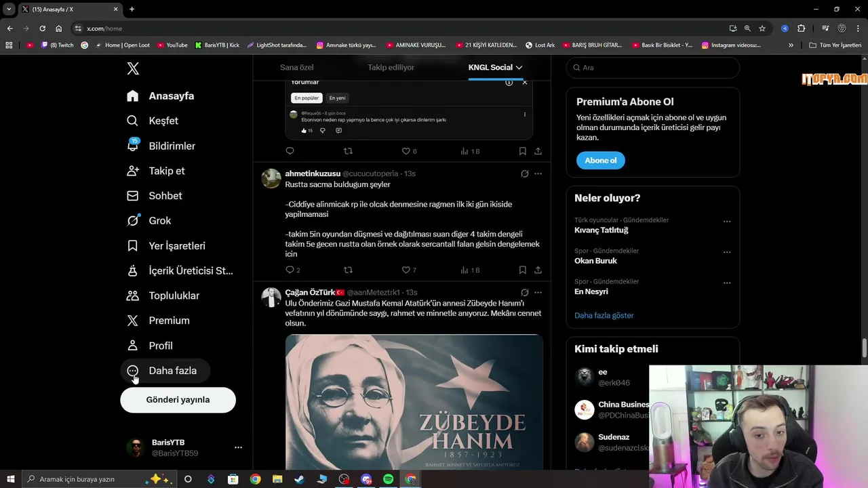Viewport: 868px width, 488px height.
Task: Open more menu on Çağan ÖzTürk's post
Action: [538, 292]
